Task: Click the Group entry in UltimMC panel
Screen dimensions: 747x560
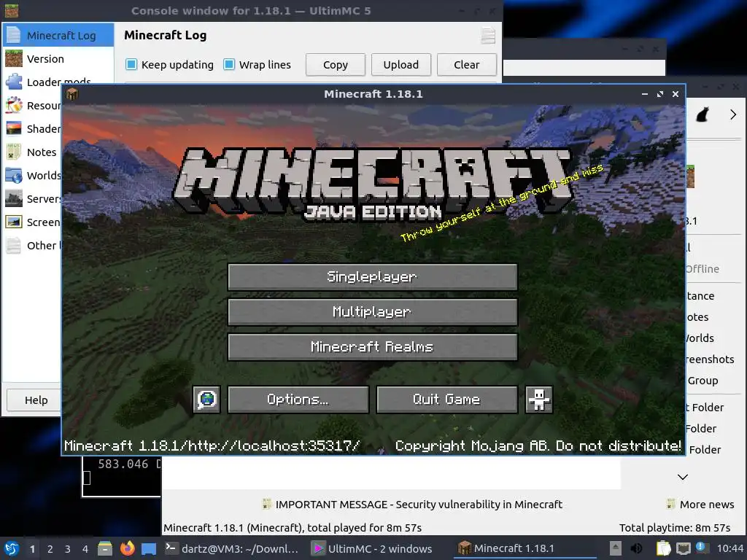Action: [x=703, y=381]
